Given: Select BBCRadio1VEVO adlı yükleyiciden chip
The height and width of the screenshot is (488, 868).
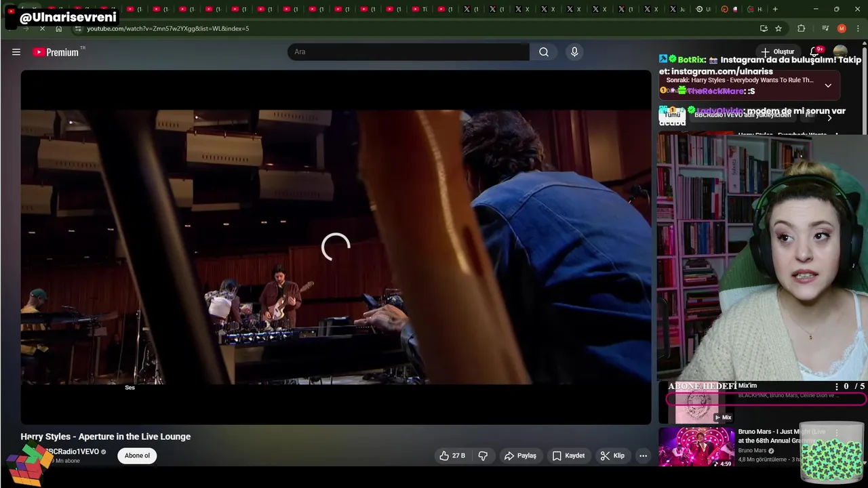Looking at the screenshot, I should [743, 115].
